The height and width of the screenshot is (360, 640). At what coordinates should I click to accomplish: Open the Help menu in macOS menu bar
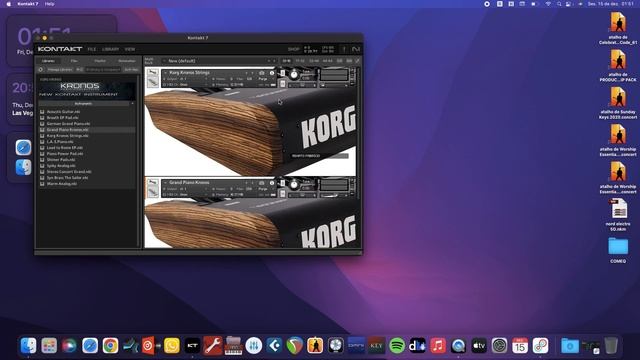[x=49, y=4]
